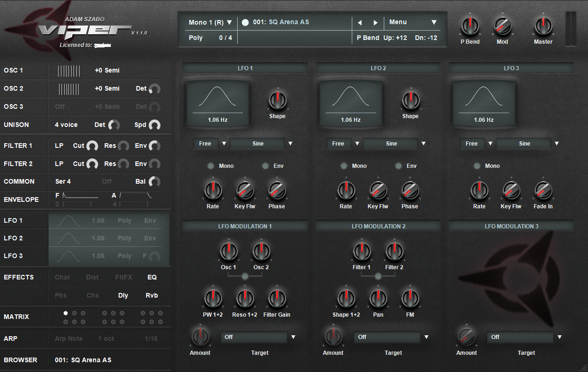Viewport: 588px width, 372px height.
Task: Open the BROWSER section
Action: pyautogui.click(x=20, y=360)
